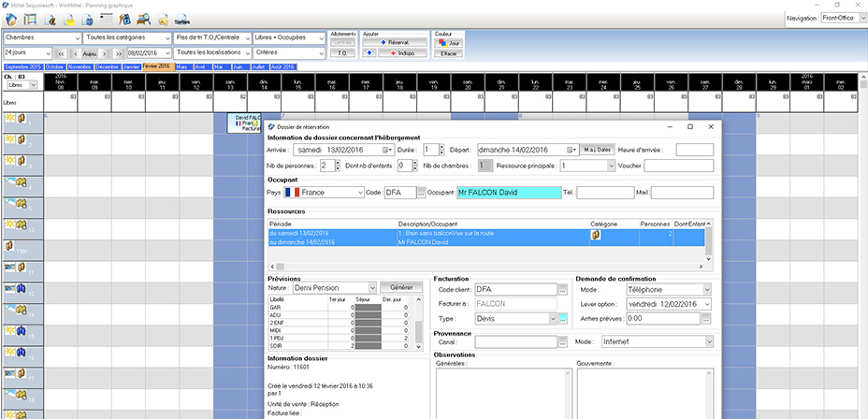868x419 pixels.
Task: Click the browse button beside the Code field
Action: [x=421, y=192]
